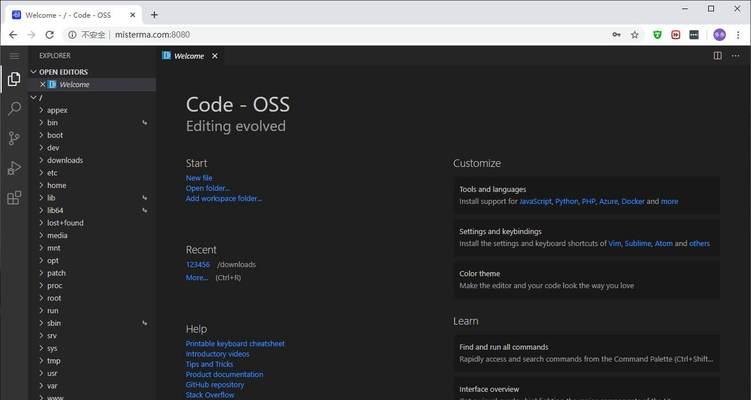This screenshot has width=751, height=400.
Task: Collapse the root / folder tree
Action: click(34, 97)
